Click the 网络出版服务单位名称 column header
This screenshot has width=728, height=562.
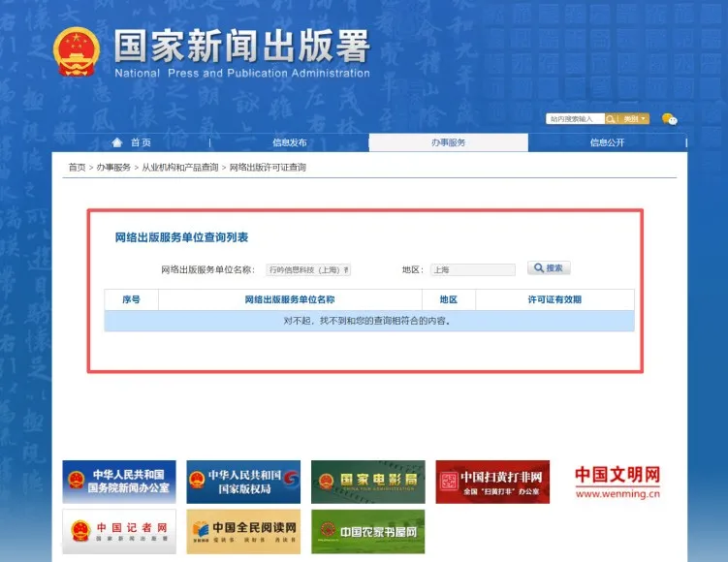click(x=290, y=299)
